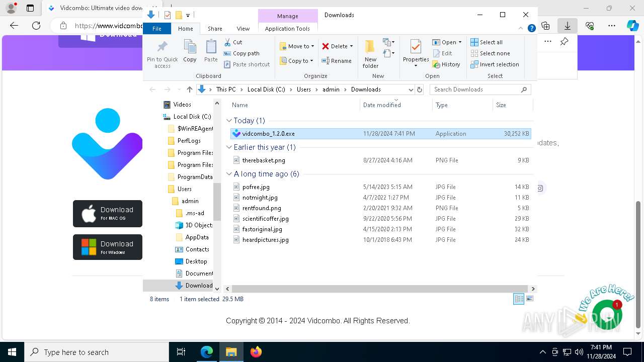This screenshot has width=644, height=362.
Task: Switch to the View ribbon tab
Action: 243,29
